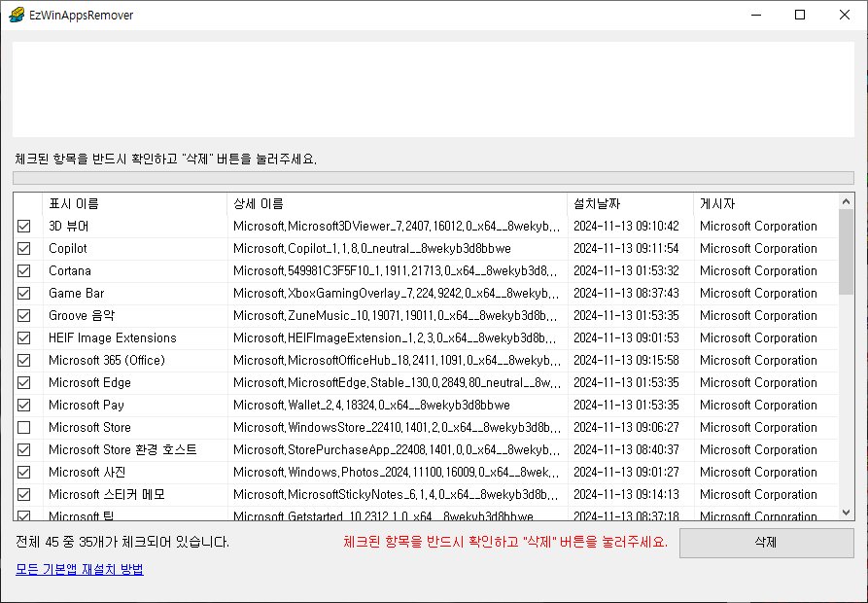Uncheck Microsoft 365 (Office) checkbox
The width and height of the screenshot is (868, 603).
click(23, 361)
